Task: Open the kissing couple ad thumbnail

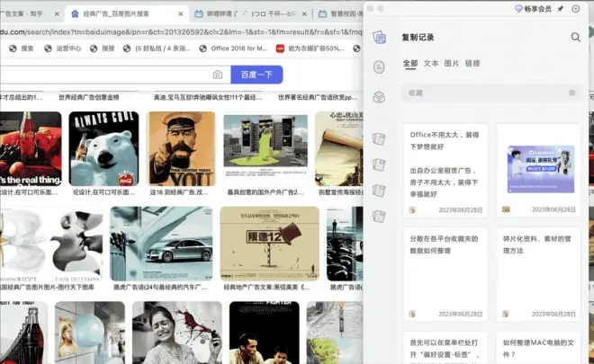Action: coord(51,244)
